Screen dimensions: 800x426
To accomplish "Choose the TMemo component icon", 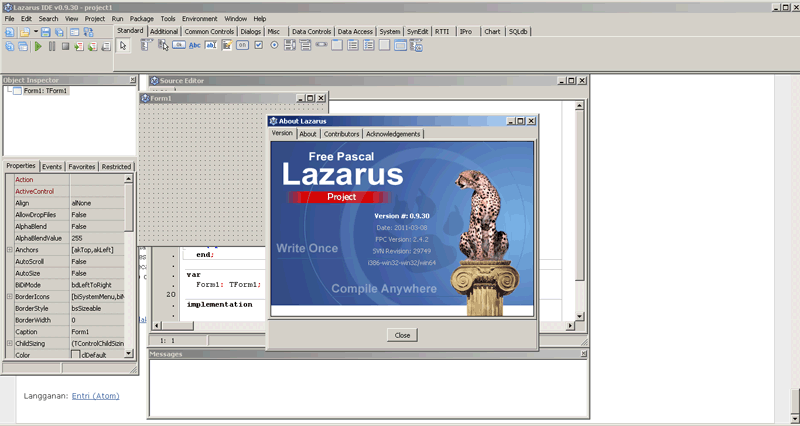I will (227, 45).
